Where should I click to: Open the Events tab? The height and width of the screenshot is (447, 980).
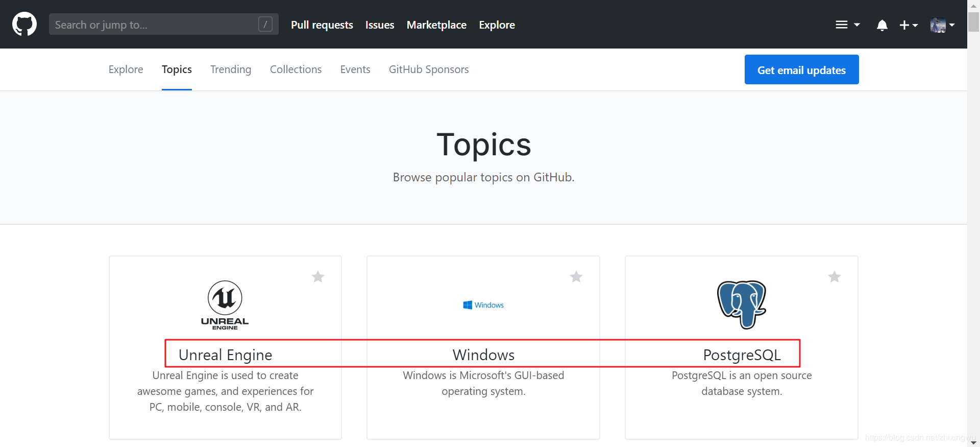tap(355, 69)
